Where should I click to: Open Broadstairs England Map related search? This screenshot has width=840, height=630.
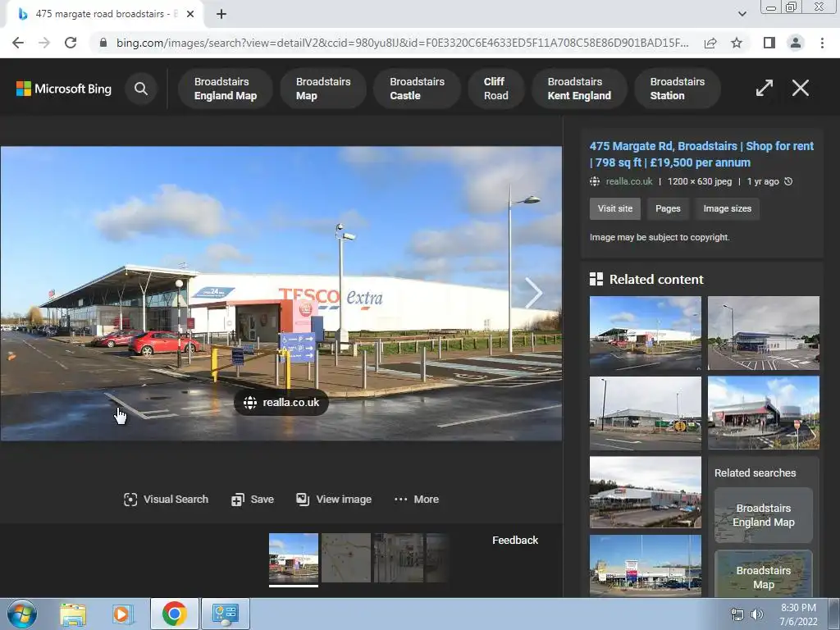pos(764,515)
